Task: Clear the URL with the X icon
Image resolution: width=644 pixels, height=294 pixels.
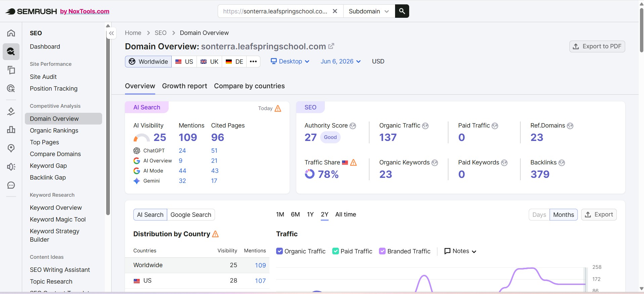Action: tap(335, 11)
